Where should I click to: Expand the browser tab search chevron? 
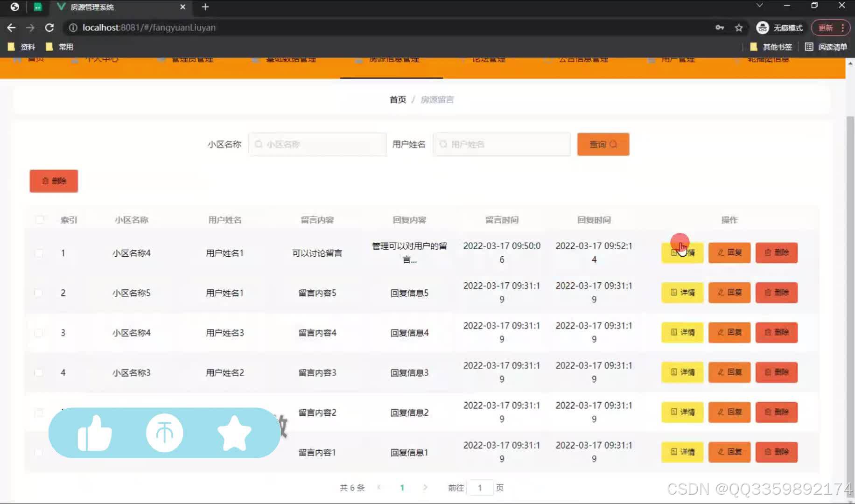click(x=759, y=6)
